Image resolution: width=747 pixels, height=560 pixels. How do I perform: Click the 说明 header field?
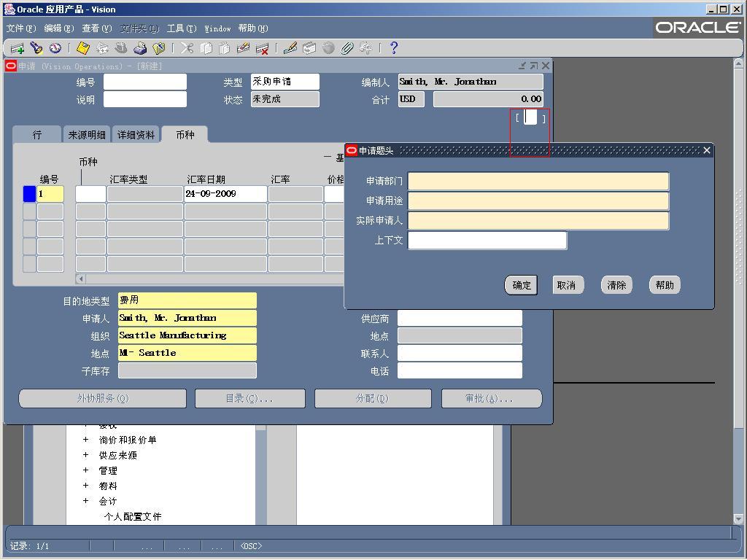(145, 99)
